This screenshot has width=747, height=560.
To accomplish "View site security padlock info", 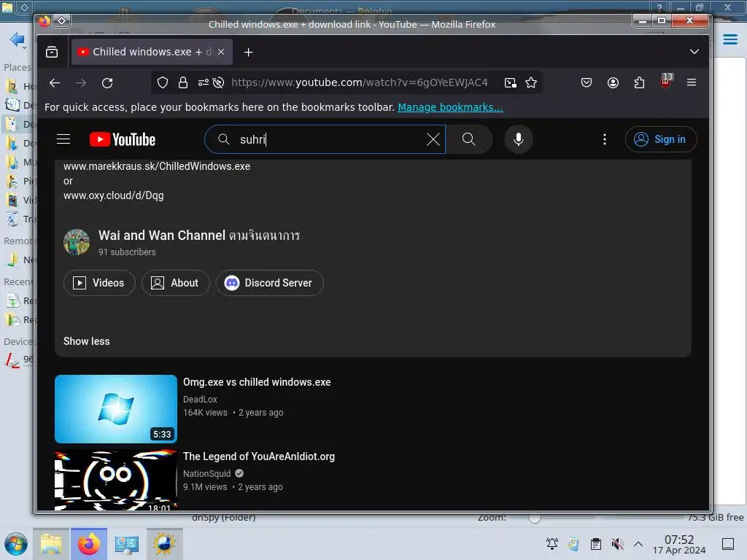I will coord(183,83).
